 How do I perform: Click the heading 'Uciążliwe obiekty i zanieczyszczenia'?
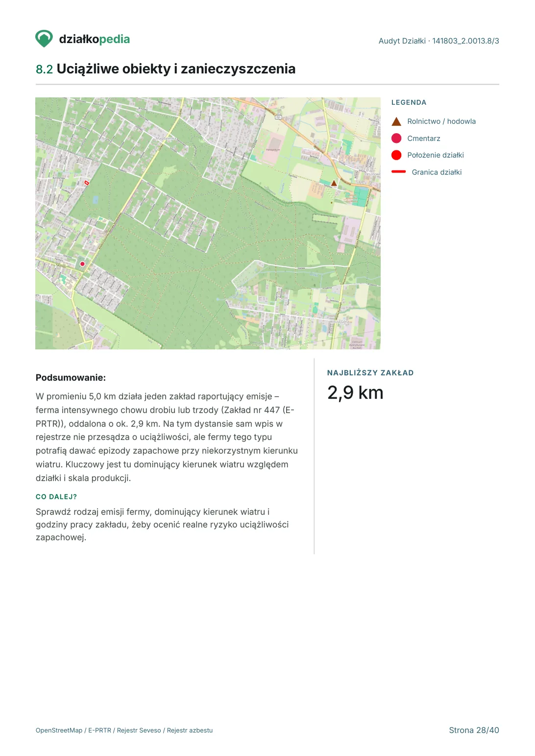coord(176,69)
